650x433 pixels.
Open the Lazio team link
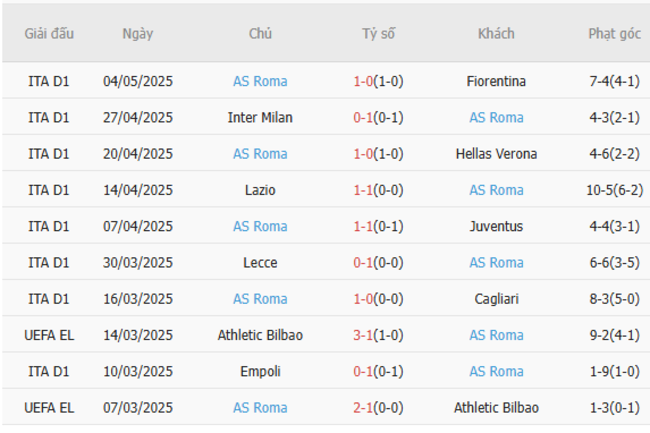pos(260,190)
